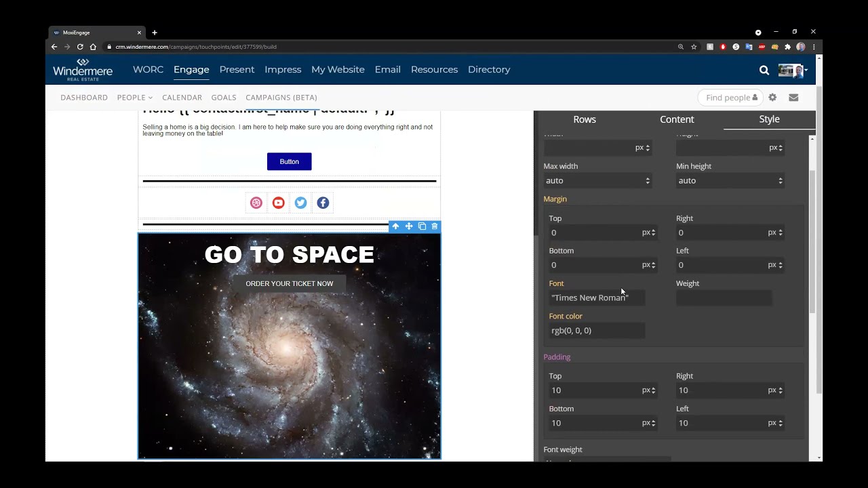Open the Email menu item
This screenshot has width=868, height=488.
coord(388,69)
